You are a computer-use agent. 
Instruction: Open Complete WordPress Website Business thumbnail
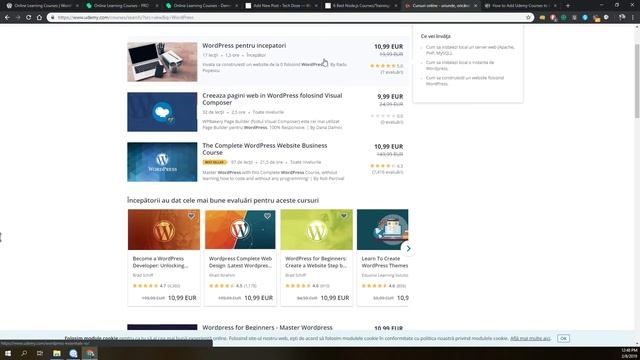pyautogui.click(x=162, y=162)
